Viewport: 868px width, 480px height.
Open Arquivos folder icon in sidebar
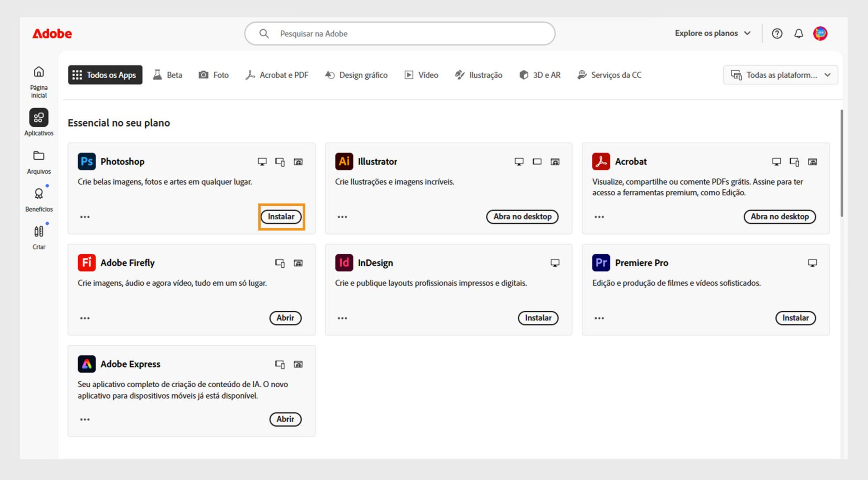coord(39,156)
